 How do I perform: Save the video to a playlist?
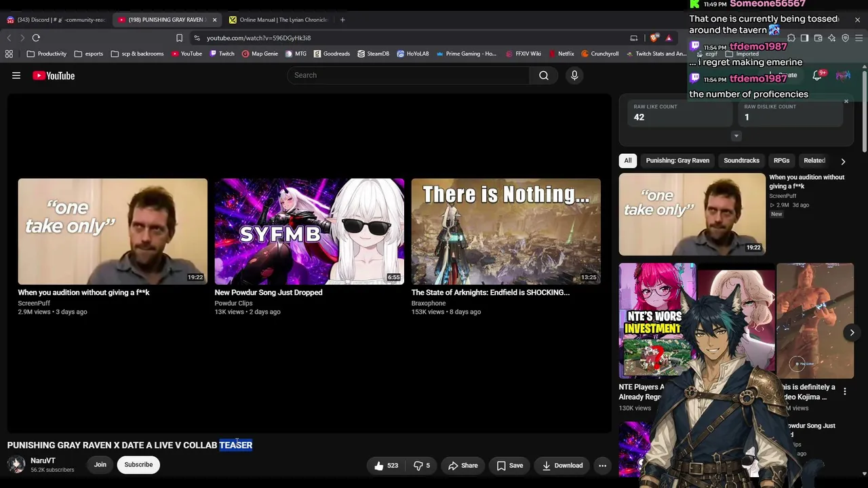[x=510, y=466]
